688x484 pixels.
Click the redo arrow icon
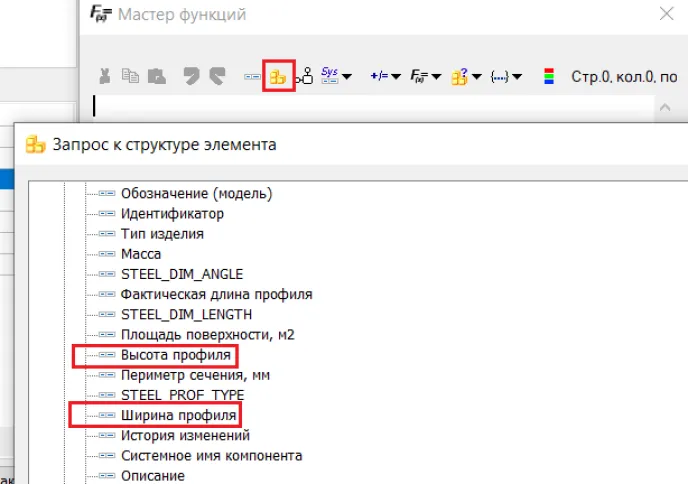coord(216,76)
